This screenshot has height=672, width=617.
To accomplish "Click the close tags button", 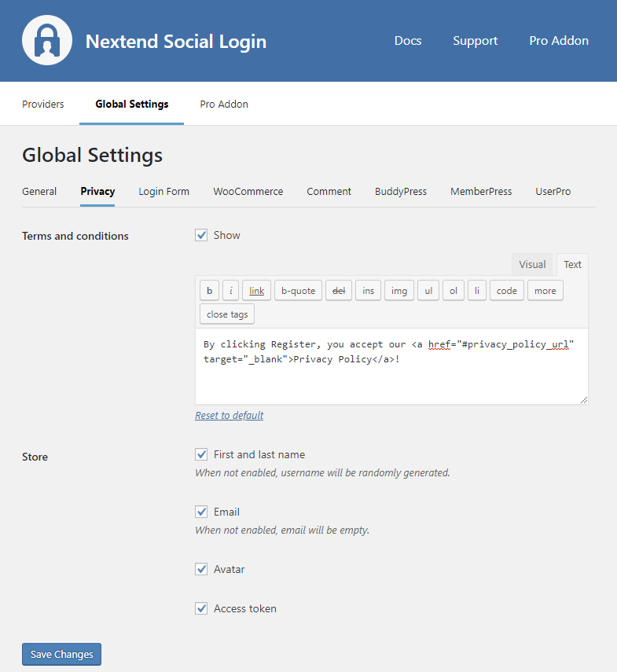I will click(227, 314).
